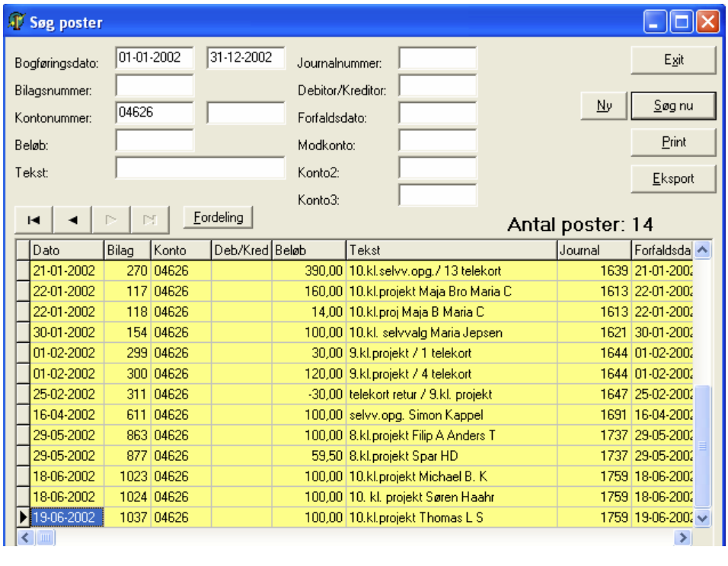Focus the Kontonummer field containing 04626

[155, 113]
